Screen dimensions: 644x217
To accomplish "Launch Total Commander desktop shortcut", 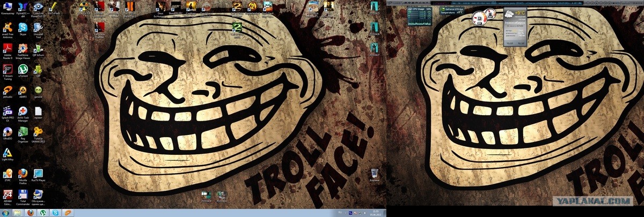I will coord(23,197).
